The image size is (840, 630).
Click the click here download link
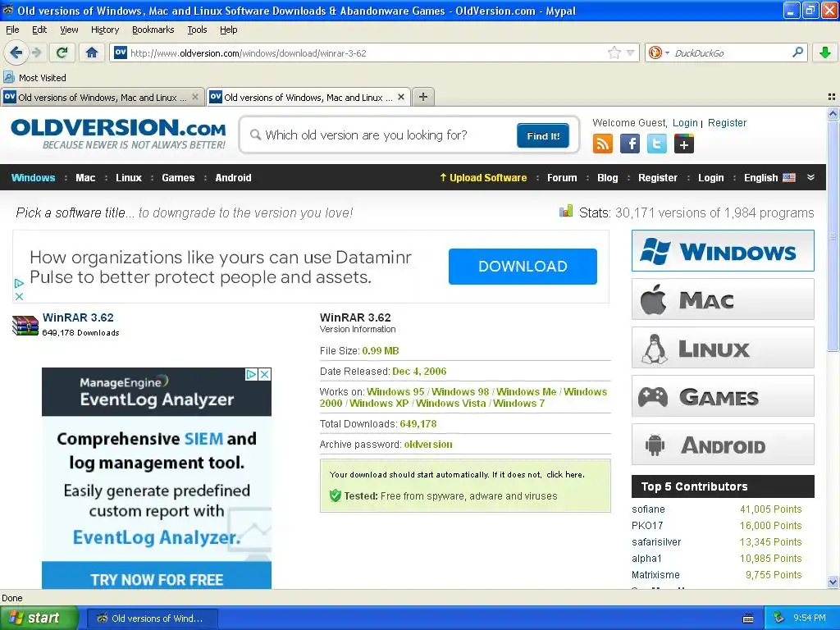(x=565, y=475)
